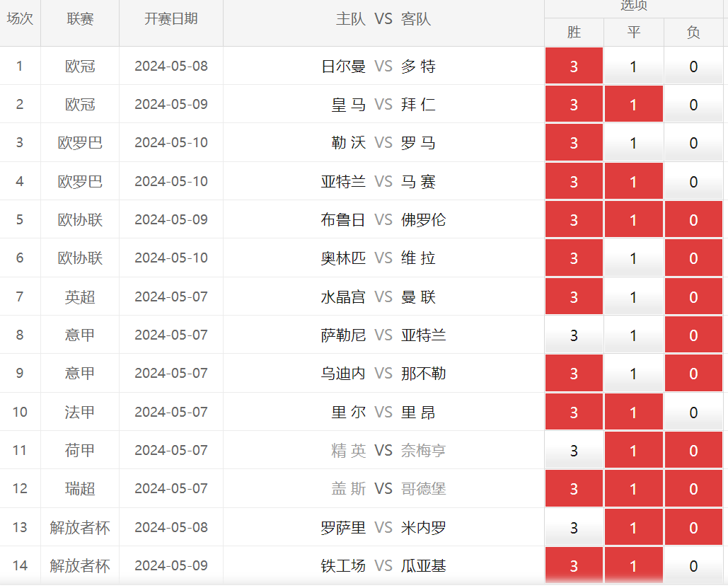This screenshot has width=728, height=588.
Task: Deselect draw option 1 for 里尔 VS 里昂
Action: (633, 412)
